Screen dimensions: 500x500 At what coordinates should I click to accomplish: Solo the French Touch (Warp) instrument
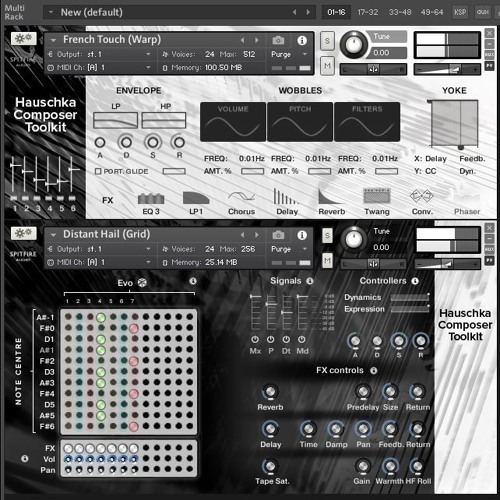[327, 41]
